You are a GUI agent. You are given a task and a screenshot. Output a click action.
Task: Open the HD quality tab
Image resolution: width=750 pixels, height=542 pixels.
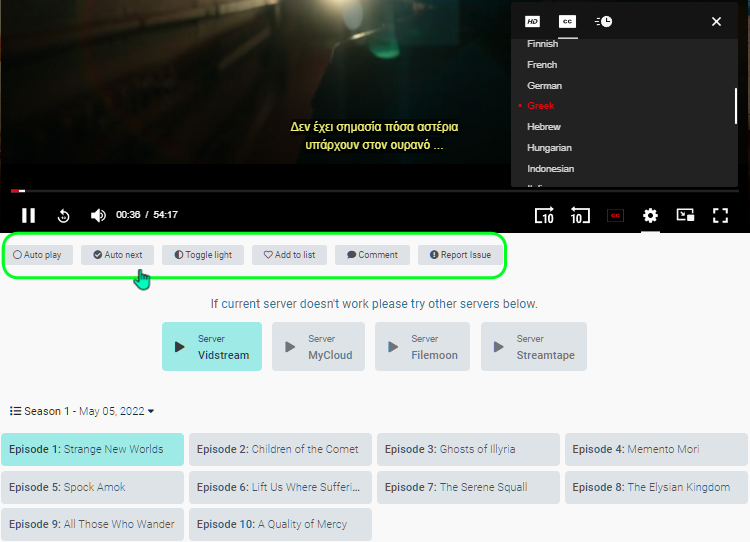click(x=532, y=22)
